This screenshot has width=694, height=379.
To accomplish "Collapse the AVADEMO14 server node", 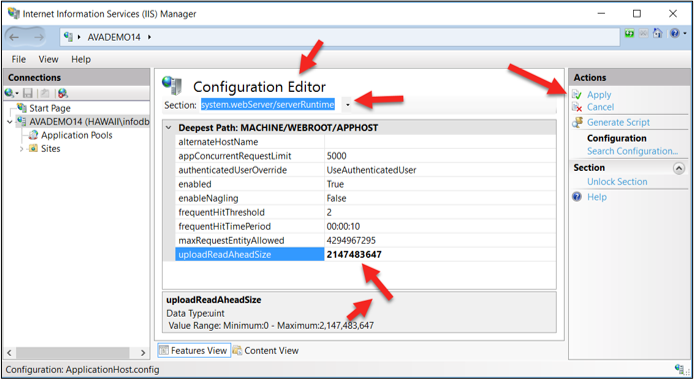I will [x=10, y=122].
